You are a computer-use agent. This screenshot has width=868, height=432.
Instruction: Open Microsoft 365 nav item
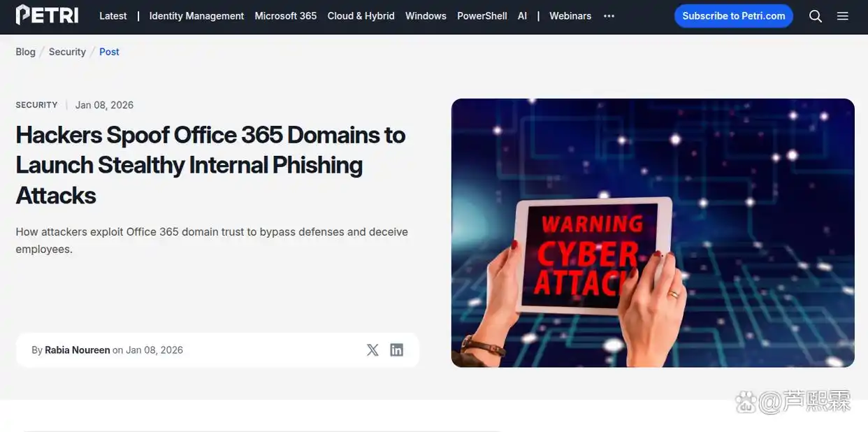point(286,16)
